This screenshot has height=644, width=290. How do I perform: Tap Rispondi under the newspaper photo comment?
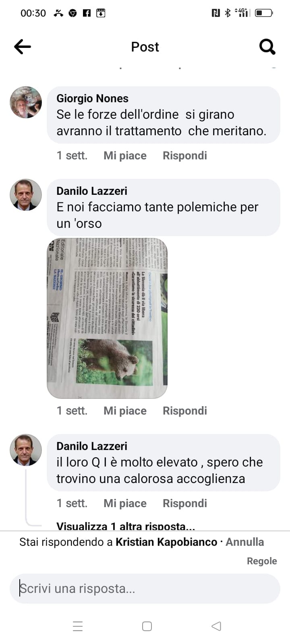tap(185, 411)
